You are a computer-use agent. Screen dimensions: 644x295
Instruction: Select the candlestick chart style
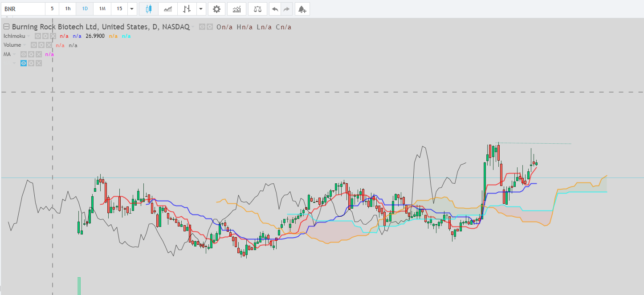coord(149,9)
